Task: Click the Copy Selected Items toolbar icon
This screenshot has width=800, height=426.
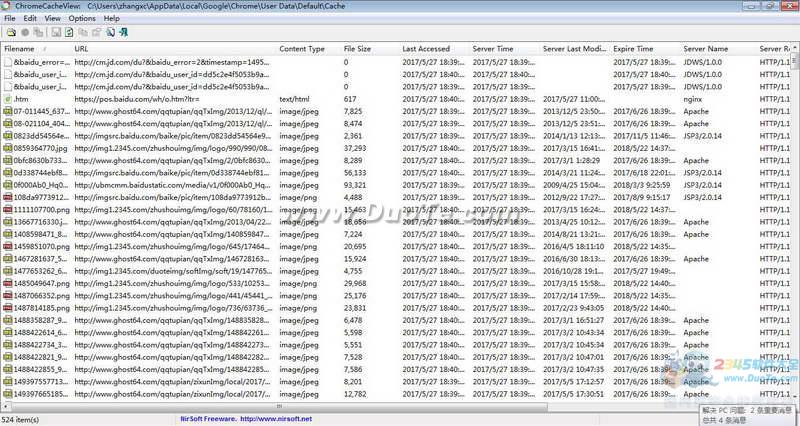Action: tap(83, 32)
